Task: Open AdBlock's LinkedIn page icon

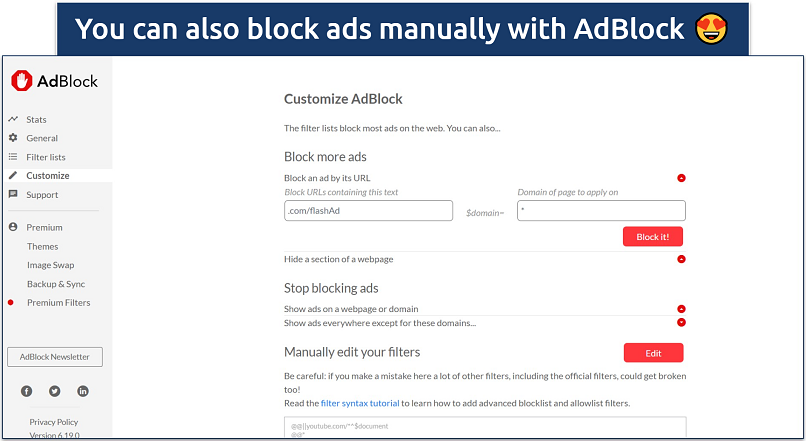Action: click(x=82, y=390)
